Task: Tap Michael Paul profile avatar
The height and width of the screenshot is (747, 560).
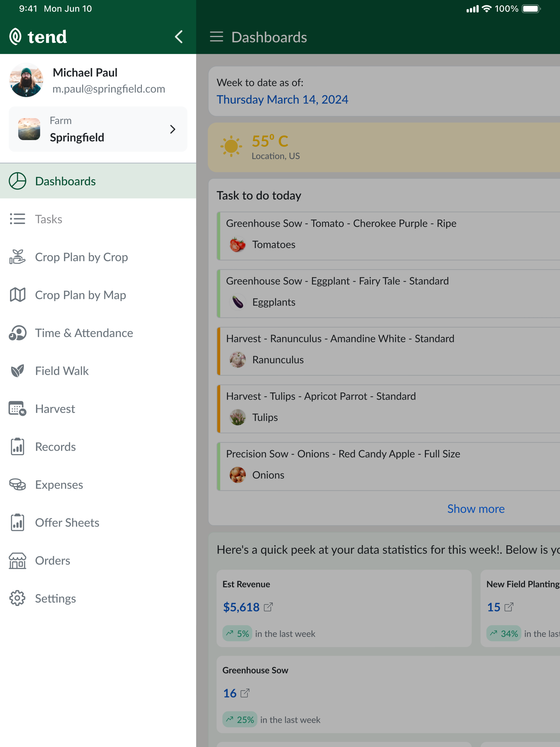Action: 26,80
